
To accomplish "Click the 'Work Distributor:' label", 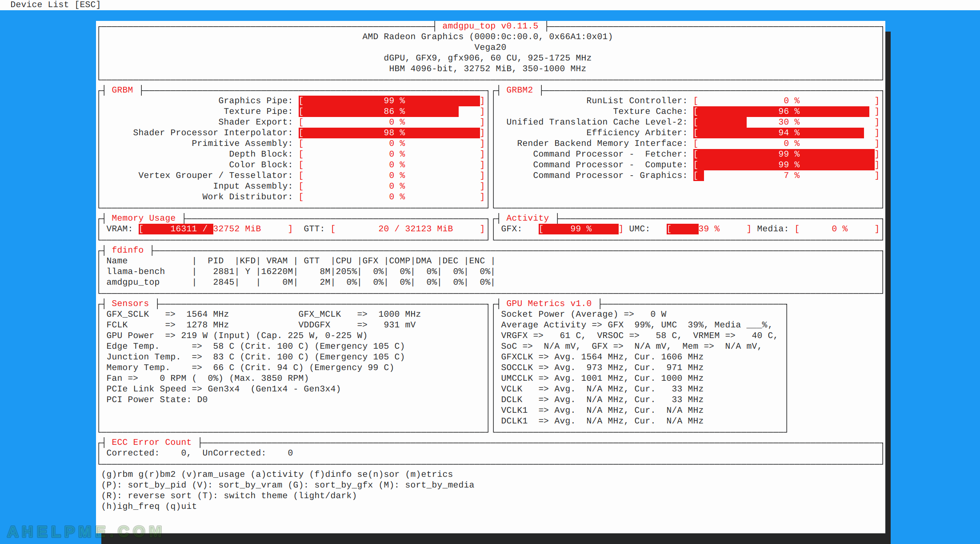I will tap(248, 197).
